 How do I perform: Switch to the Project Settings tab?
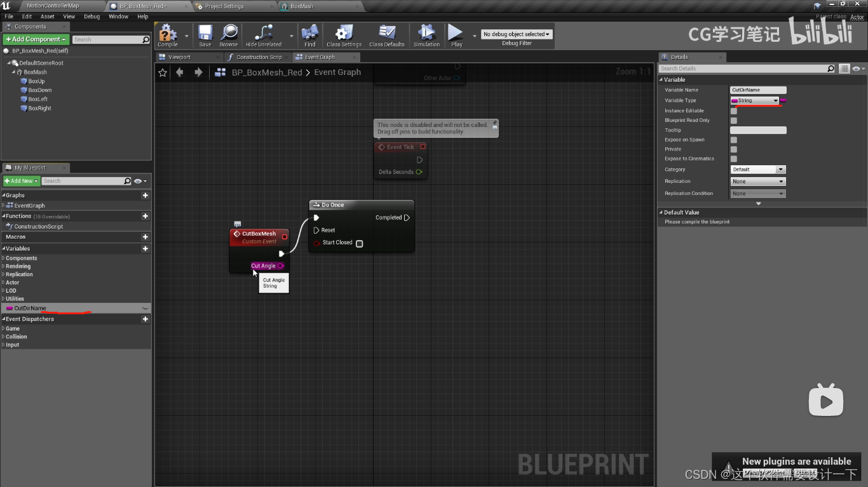[x=224, y=6]
